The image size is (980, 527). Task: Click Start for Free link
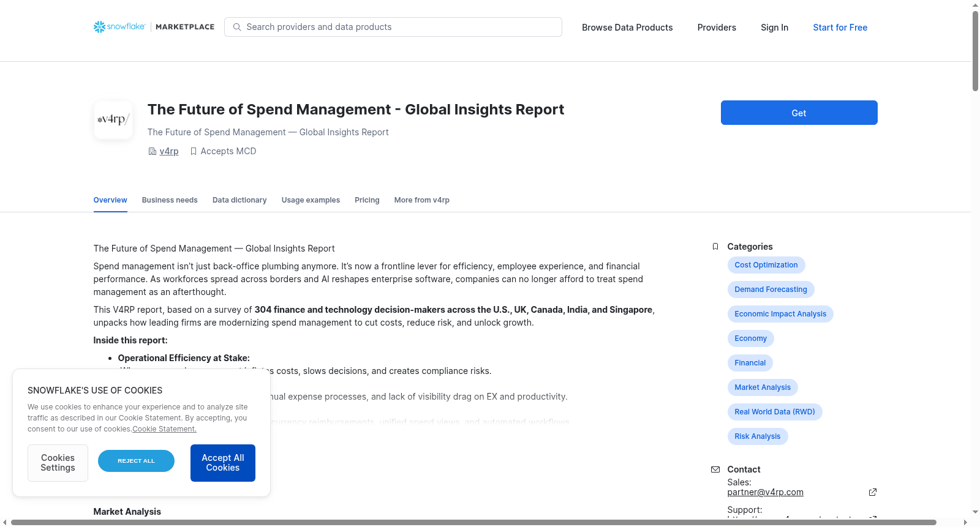tap(840, 28)
